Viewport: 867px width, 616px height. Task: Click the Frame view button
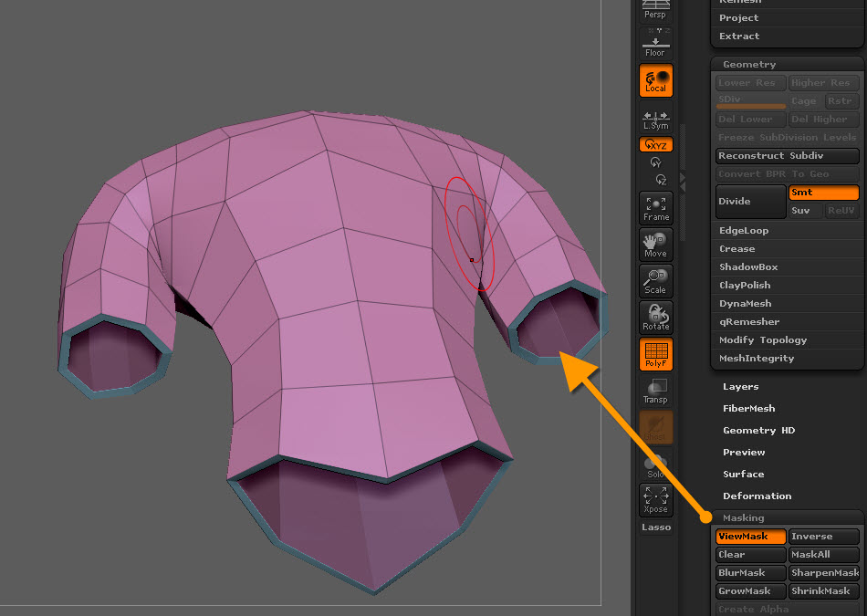[656, 208]
